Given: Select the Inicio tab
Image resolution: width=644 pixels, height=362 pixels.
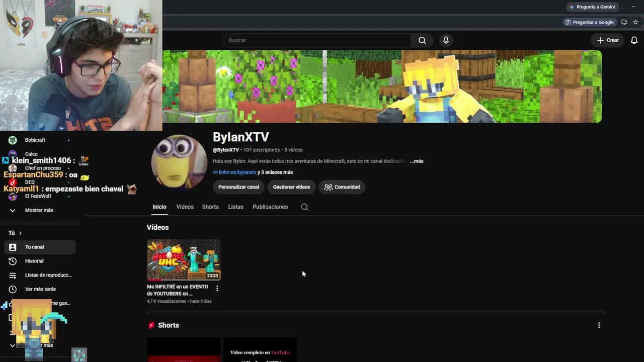Looking at the screenshot, I should pos(159,207).
